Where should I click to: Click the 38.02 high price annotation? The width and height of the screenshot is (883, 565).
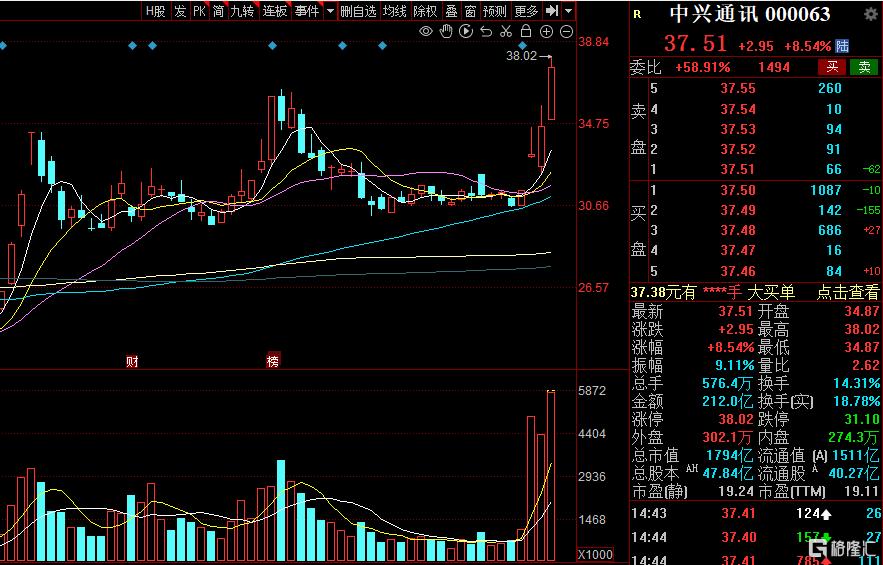521,55
